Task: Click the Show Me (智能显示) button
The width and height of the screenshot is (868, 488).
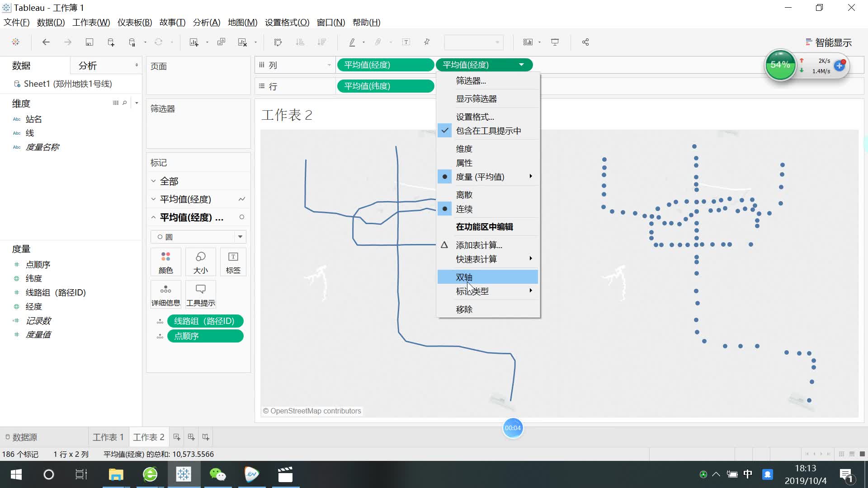Action: 828,42
